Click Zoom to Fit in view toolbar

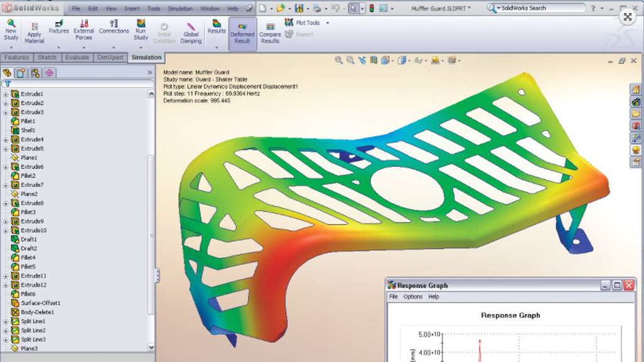pyautogui.click(x=338, y=60)
